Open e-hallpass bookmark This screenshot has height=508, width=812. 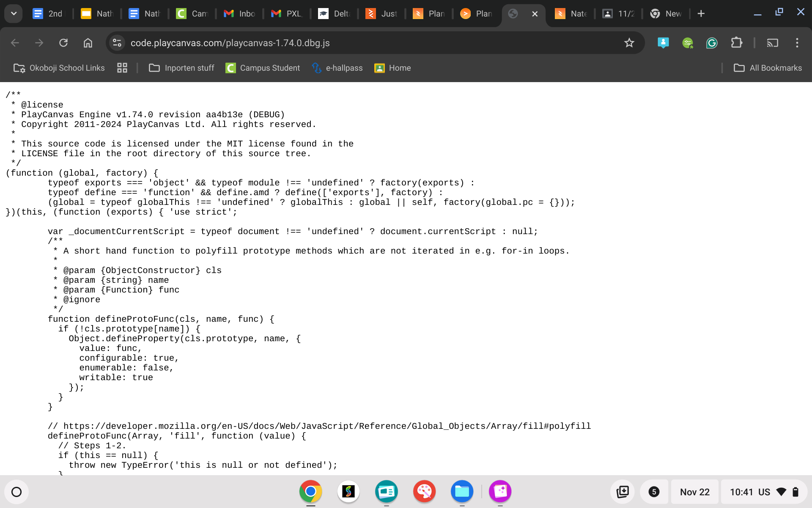click(x=337, y=68)
